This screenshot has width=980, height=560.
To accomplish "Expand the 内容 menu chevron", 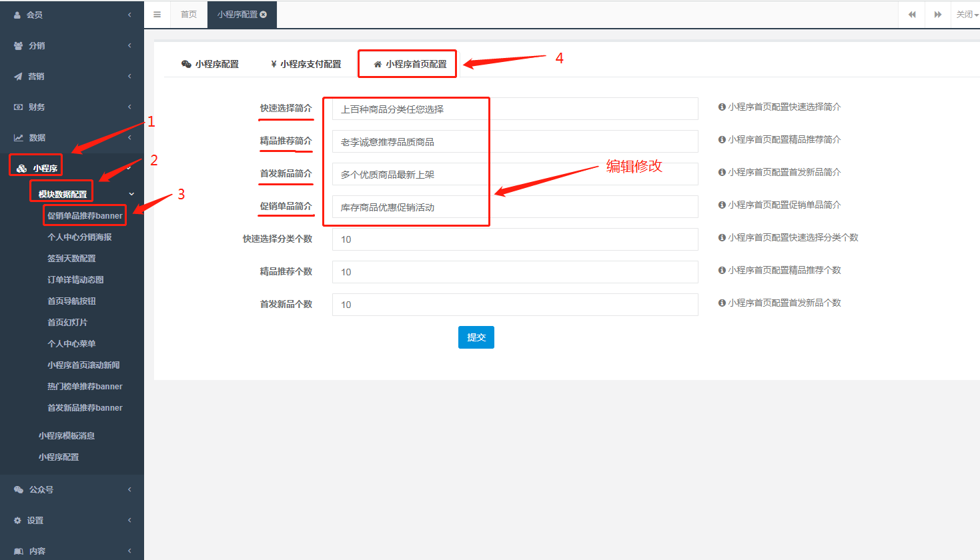I will pyautogui.click(x=129, y=551).
